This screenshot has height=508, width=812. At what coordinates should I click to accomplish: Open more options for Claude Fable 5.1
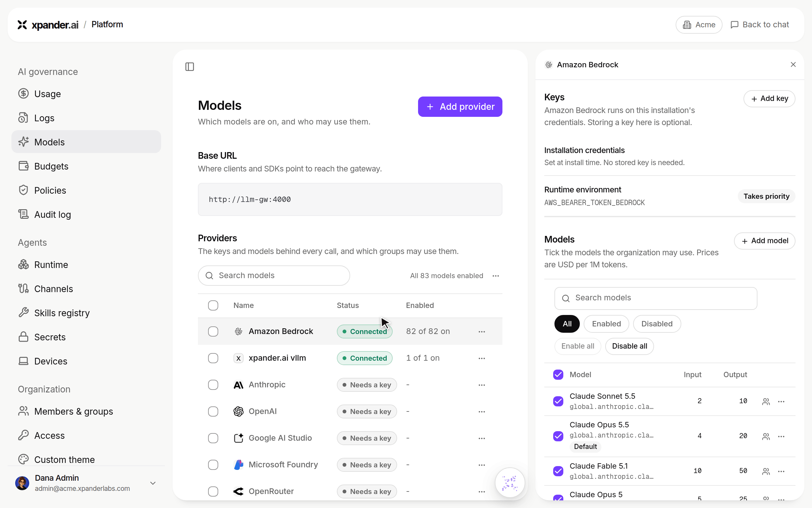tap(781, 471)
